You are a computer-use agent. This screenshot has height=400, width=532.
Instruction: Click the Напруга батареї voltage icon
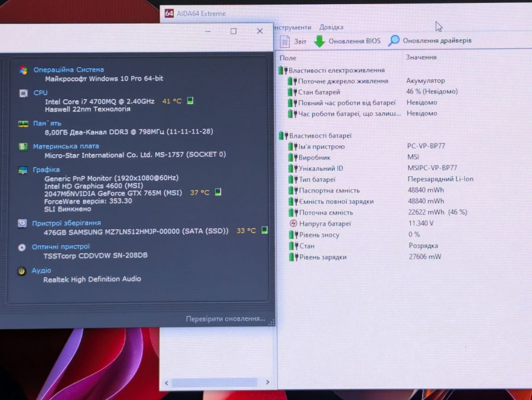coord(293,223)
